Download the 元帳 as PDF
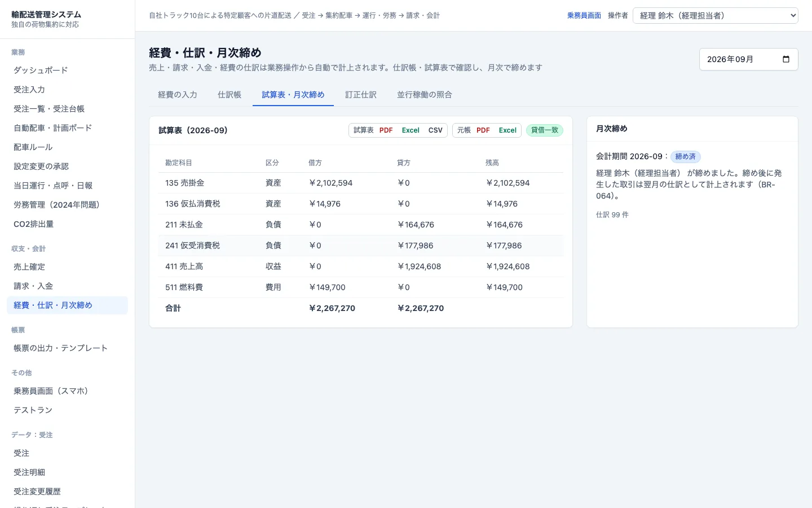 pos(483,130)
